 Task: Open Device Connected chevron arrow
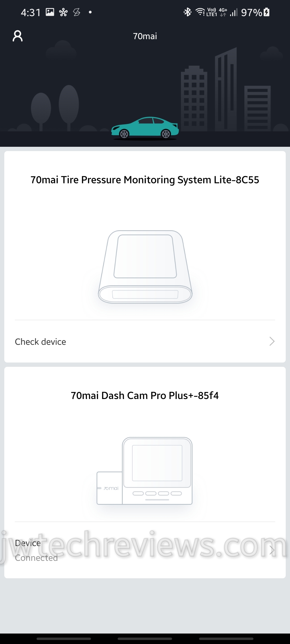pos(272,550)
